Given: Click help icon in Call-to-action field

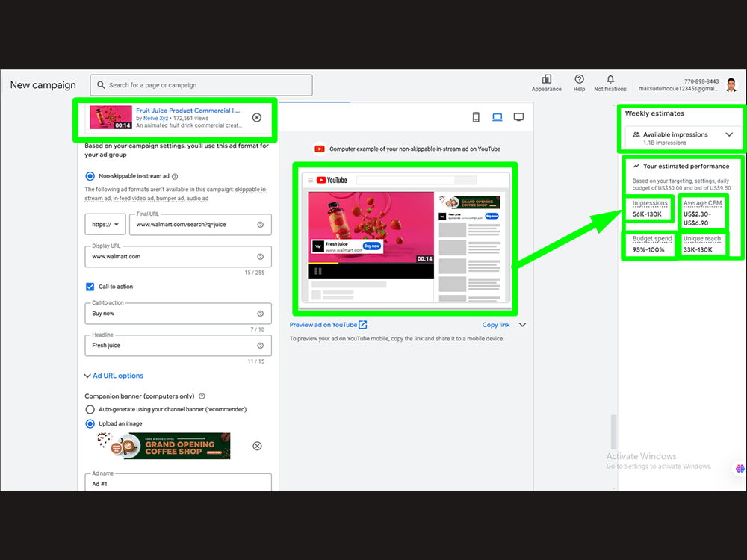Looking at the screenshot, I should click(x=261, y=314).
